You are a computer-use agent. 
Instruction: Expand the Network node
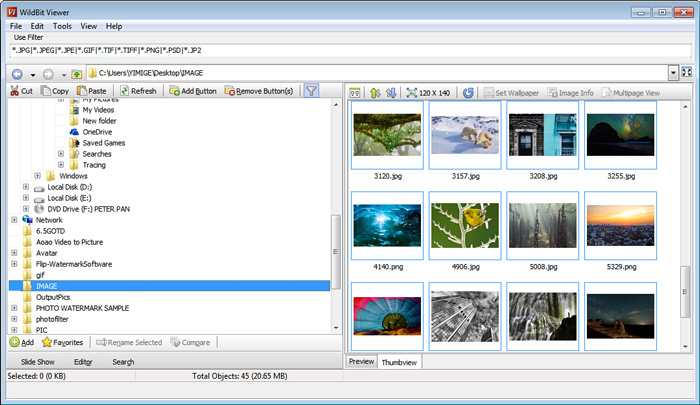pyautogui.click(x=14, y=220)
